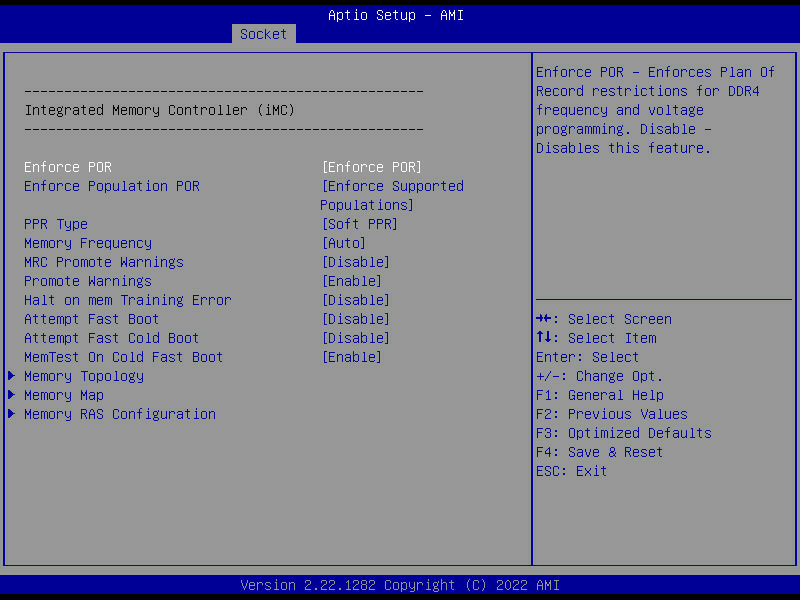Image resolution: width=800 pixels, height=600 pixels.
Task: Select MemTest On Cold Fast Boot
Action: click(x=123, y=357)
